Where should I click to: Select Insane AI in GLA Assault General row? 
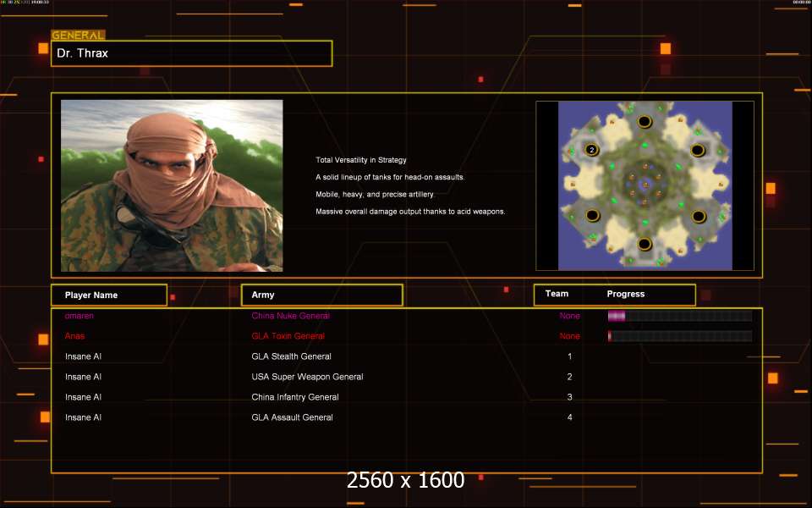(x=84, y=417)
